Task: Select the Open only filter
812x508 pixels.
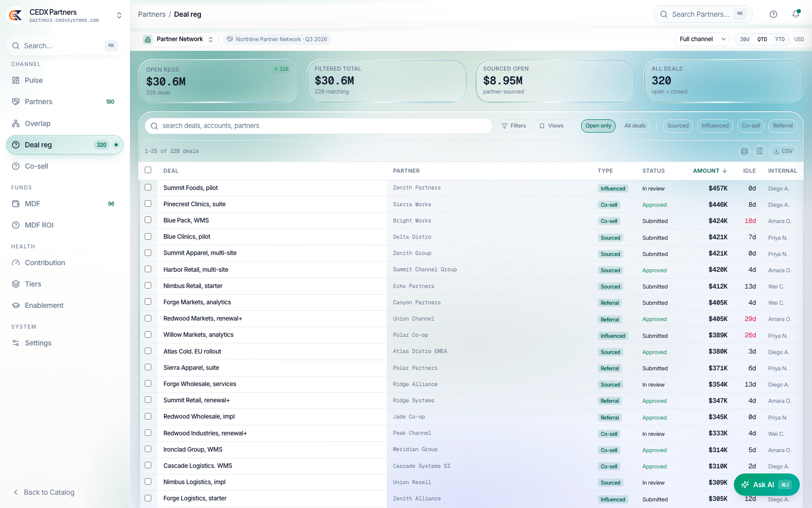Action: pyautogui.click(x=598, y=126)
